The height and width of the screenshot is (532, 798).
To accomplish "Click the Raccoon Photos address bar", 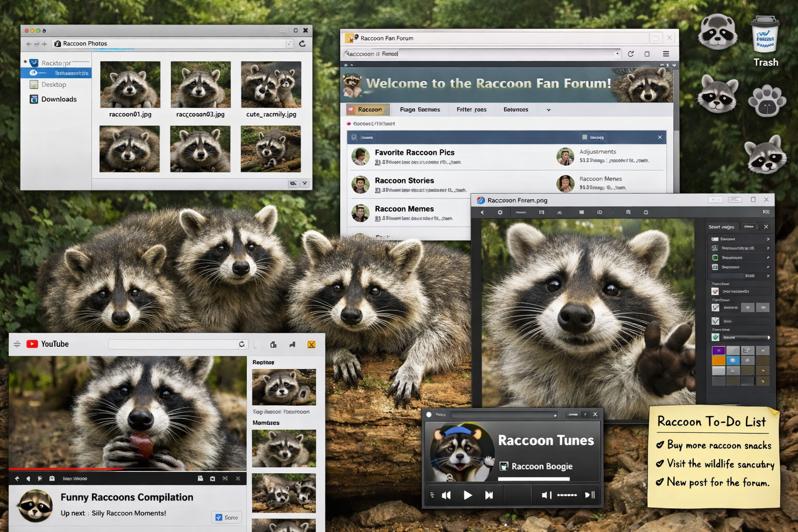I will 173,44.
